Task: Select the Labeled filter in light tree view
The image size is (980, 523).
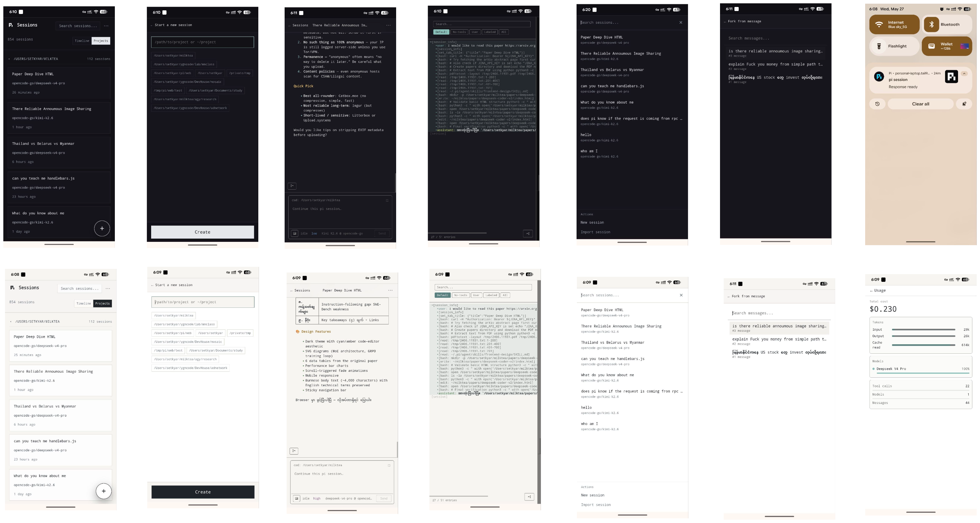Action: coord(491,295)
